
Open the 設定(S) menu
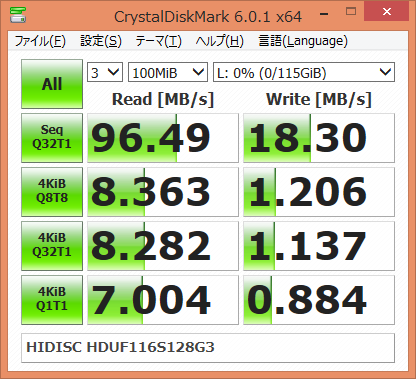pos(101,41)
